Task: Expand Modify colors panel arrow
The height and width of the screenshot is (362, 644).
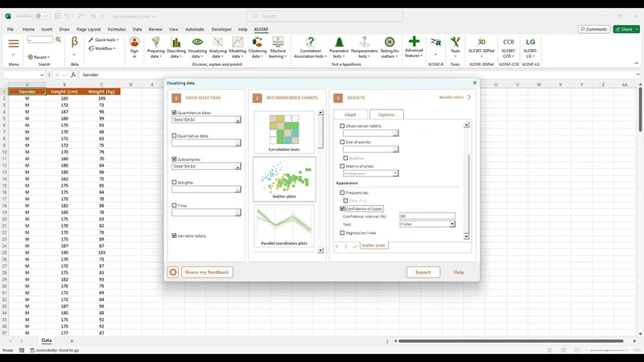Action: click(x=469, y=97)
